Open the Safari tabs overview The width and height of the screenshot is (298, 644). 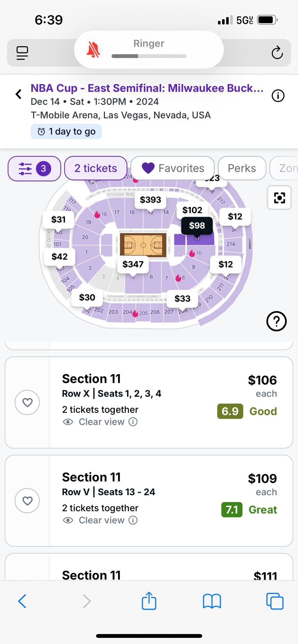[x=274, y=601]
